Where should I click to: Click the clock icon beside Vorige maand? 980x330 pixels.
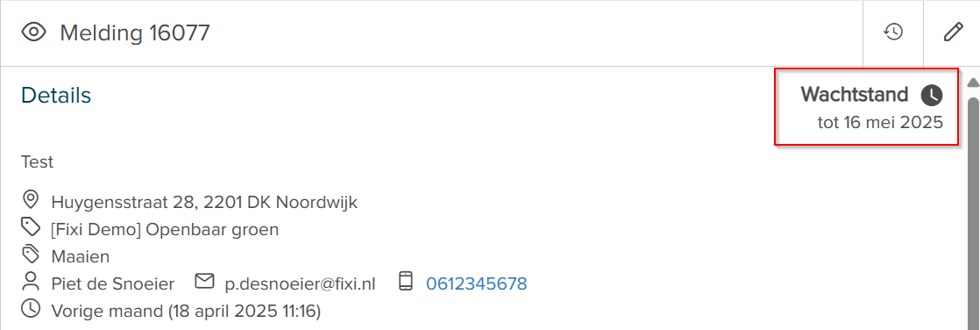coord(30,309)
